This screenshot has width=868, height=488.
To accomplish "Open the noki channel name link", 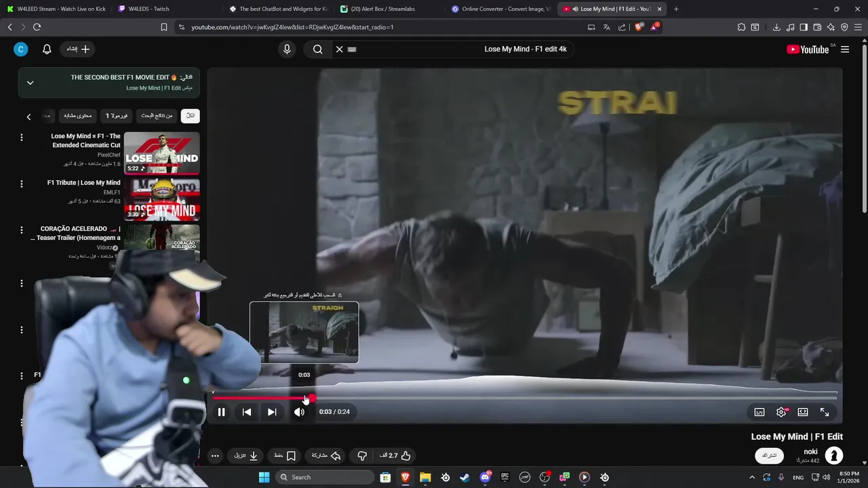I will pyautogui.click(x=810, y=451).
